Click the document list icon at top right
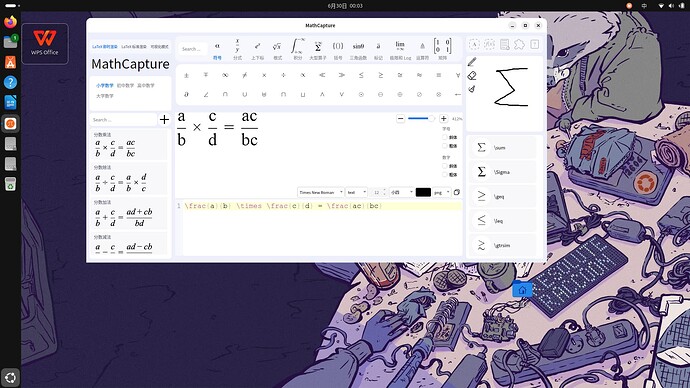Viewport: 690px width, 388px height. coord(505,44)
